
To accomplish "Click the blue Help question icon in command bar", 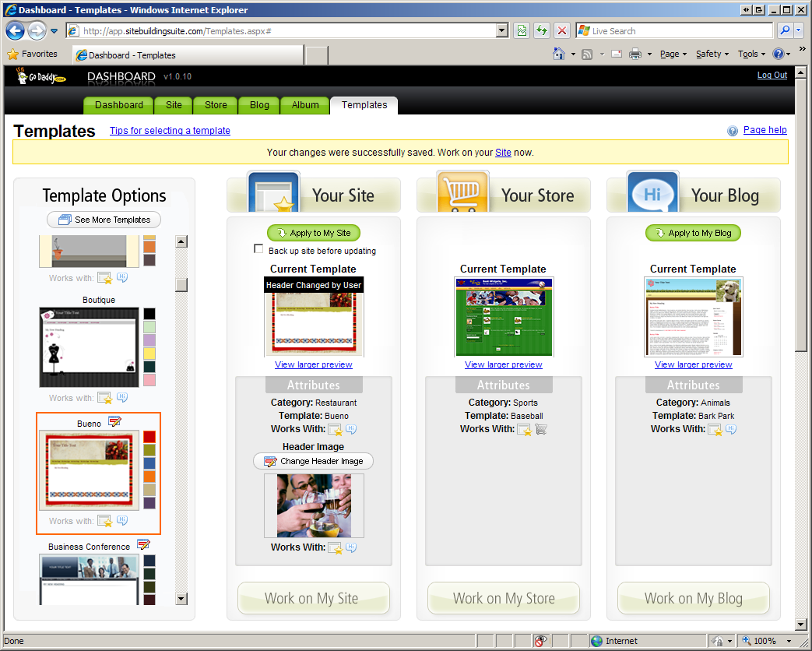I will (778, 54).
